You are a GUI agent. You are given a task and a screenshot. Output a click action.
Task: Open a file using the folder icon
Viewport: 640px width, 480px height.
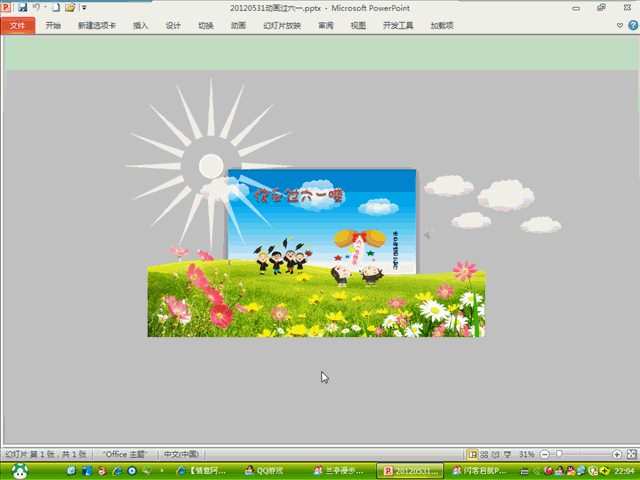[70, 7]
